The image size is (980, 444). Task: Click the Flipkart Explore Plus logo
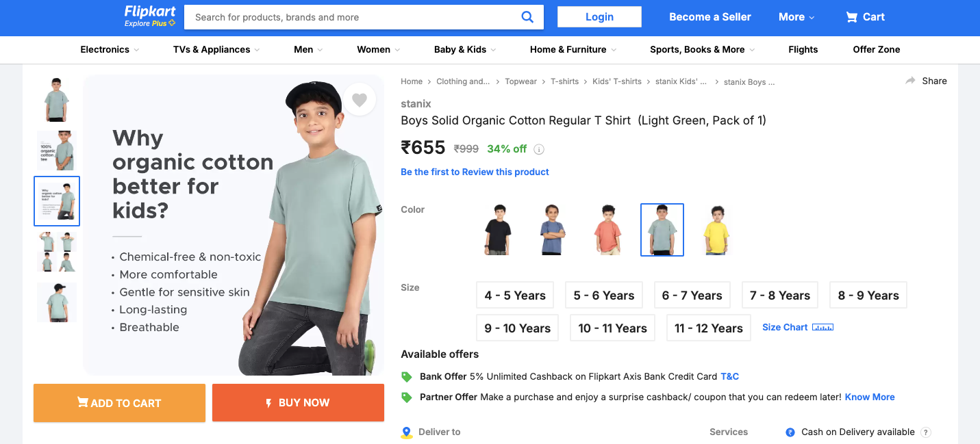[150, 16]
